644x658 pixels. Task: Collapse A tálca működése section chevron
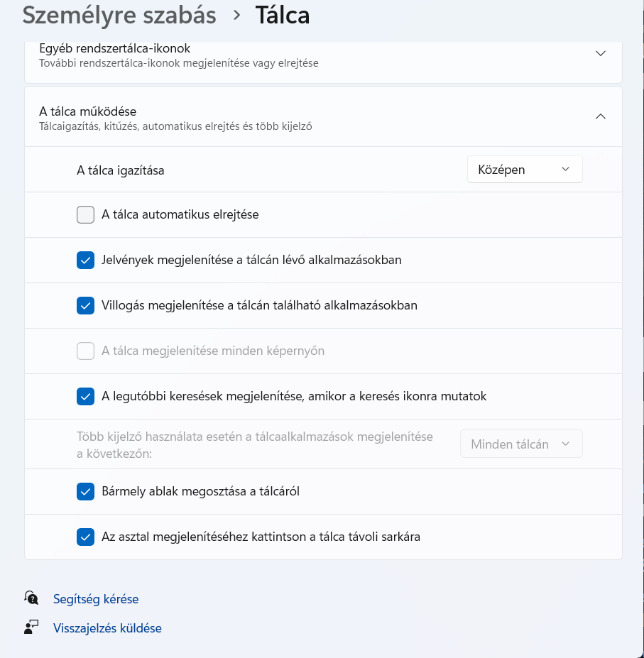click(x=601, y=116)
